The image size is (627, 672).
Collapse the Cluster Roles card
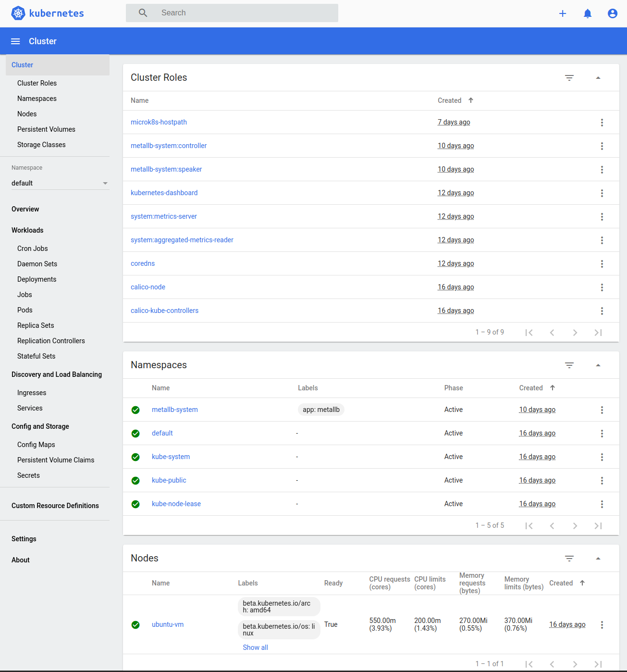[598, 78]
